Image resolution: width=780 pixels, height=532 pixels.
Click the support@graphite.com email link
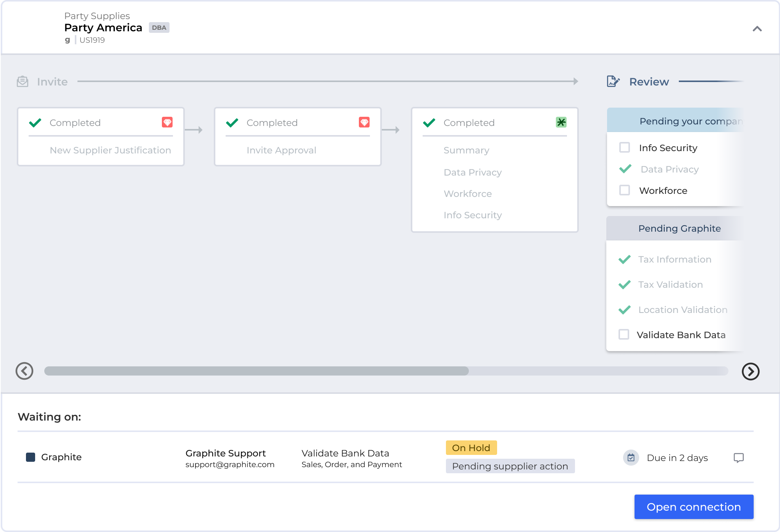(230, 464)
